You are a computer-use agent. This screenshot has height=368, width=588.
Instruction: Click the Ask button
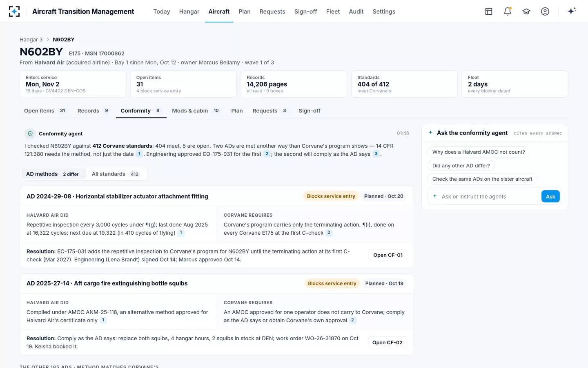coord(550,197)
